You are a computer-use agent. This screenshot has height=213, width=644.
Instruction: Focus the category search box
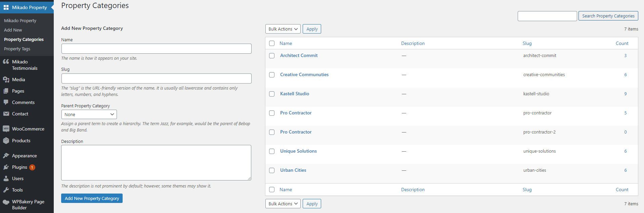547,16
